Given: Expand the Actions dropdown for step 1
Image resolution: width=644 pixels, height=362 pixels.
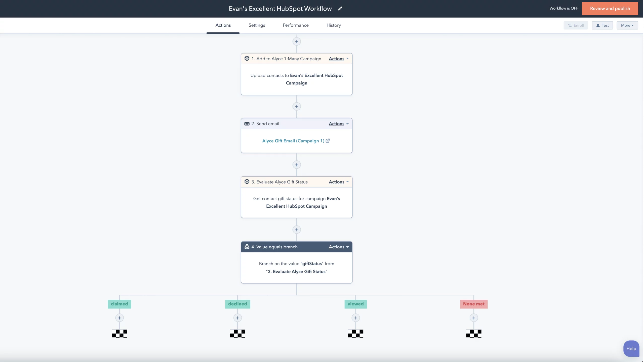Looking at the screenshot, I should [338, 58].
